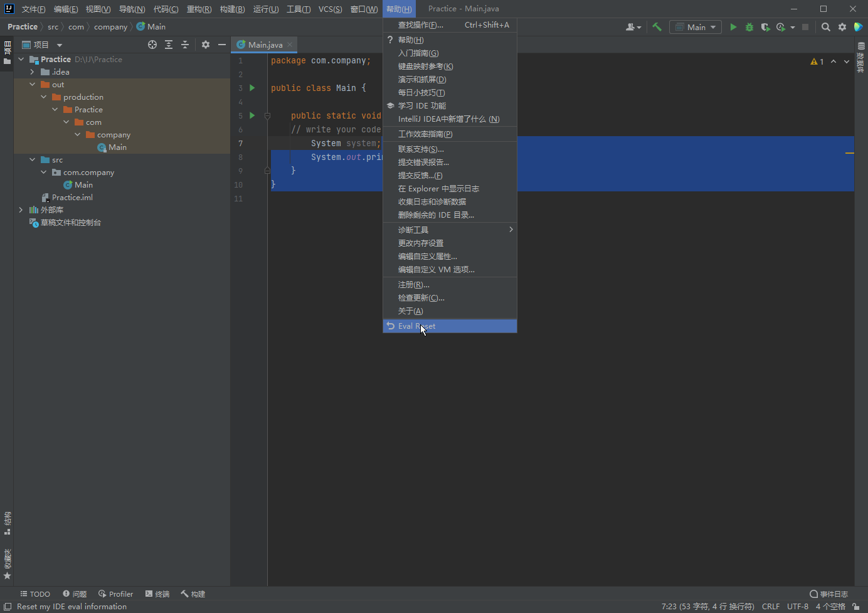The width and height of the screenshot is (868, 613).
Task: Collapse all items in the project tree
Action: (185, 45)
